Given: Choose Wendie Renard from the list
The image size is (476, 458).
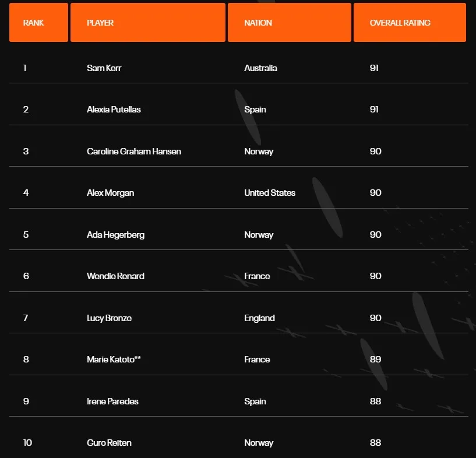Looking at the screenshot, I should pyautogui.click(x=115, y=276).
